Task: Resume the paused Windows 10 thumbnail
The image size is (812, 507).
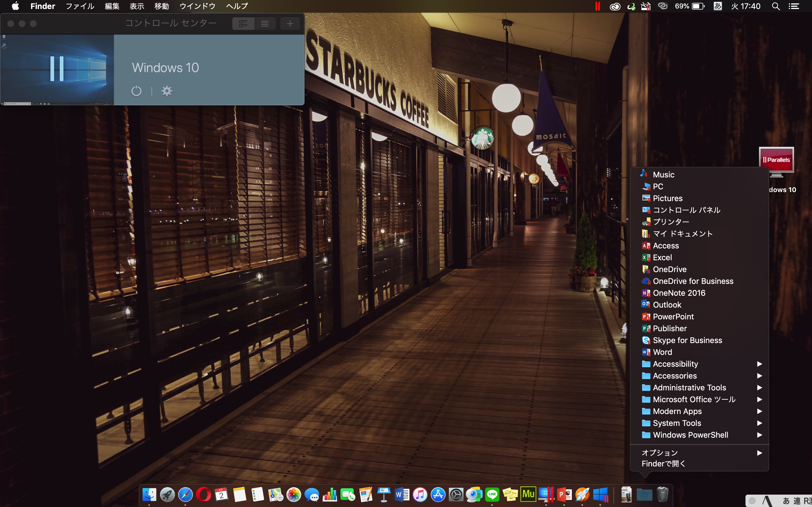Action: (57, 69)
